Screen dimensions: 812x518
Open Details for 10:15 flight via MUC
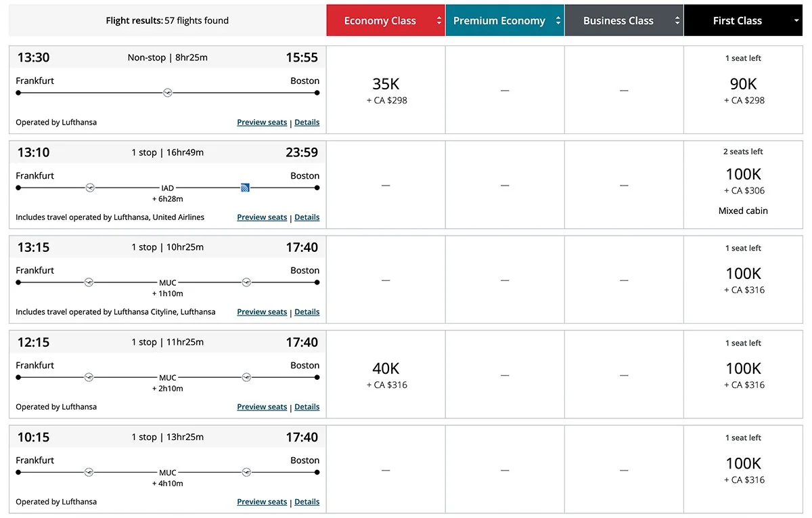click(x=307, y=502)
